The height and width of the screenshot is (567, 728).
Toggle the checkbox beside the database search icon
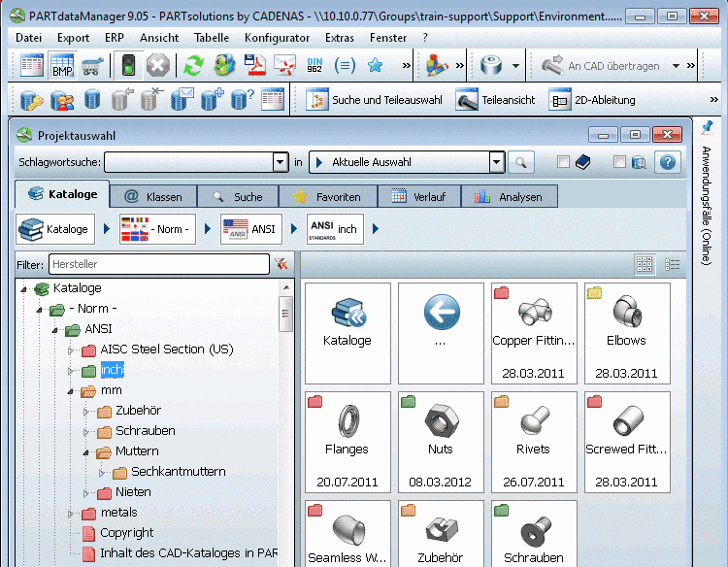point(619,161)
